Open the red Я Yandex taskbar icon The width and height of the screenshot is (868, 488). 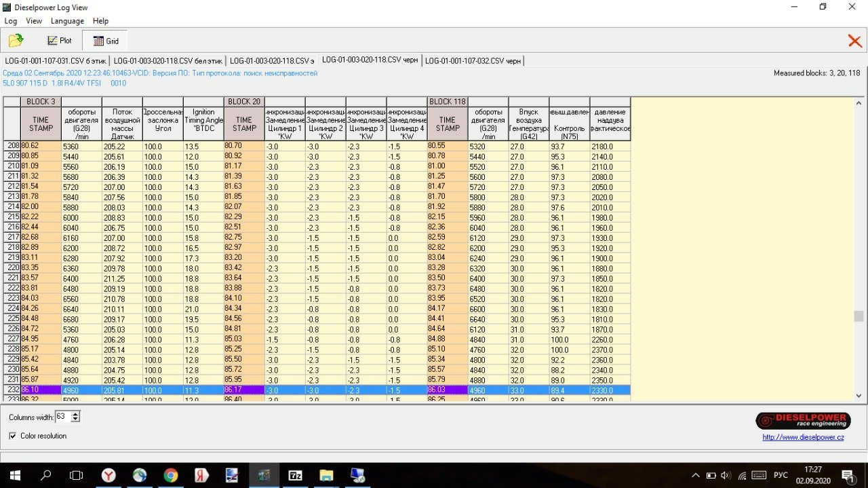pyautogui.click(x=201, y=475)
